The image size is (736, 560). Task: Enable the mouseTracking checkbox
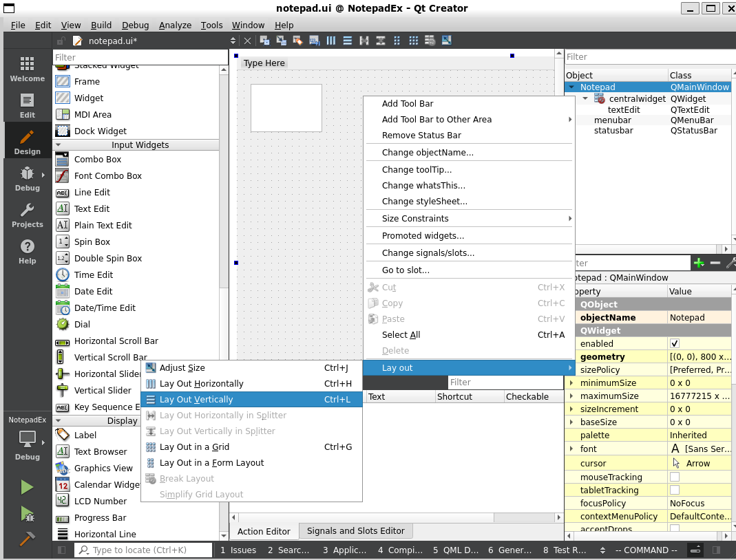coord(675,477)
